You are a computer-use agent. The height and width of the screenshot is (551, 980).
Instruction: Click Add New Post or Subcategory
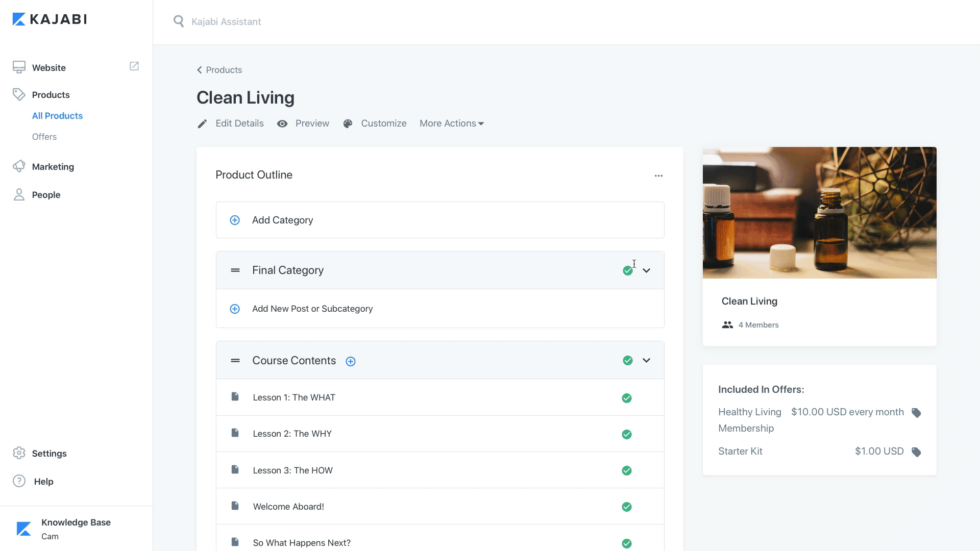point(312,309)
